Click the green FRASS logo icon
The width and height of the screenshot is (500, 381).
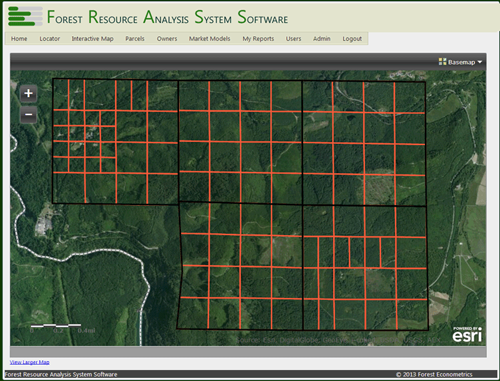click(x=25, y=16)
